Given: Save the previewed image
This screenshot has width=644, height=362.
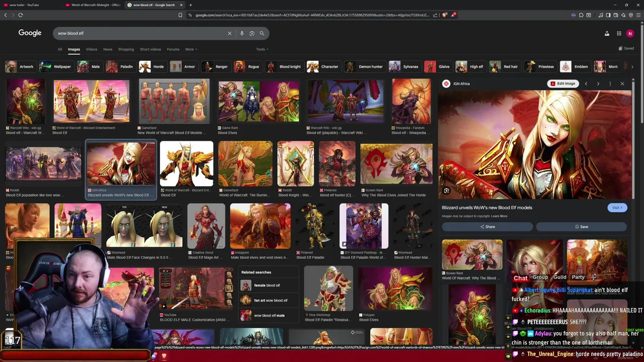Looking at the screenshot, I should tap(581, 227).
